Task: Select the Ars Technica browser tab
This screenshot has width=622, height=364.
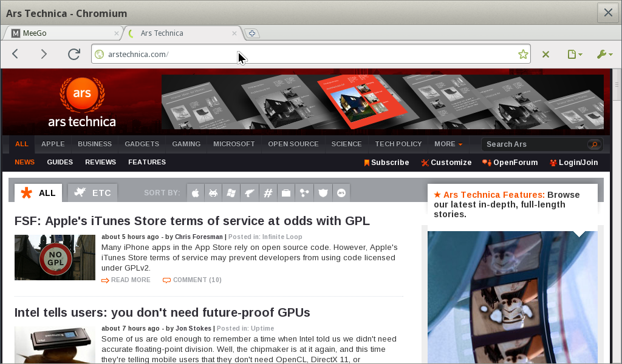Action: [x=182, y=33]
